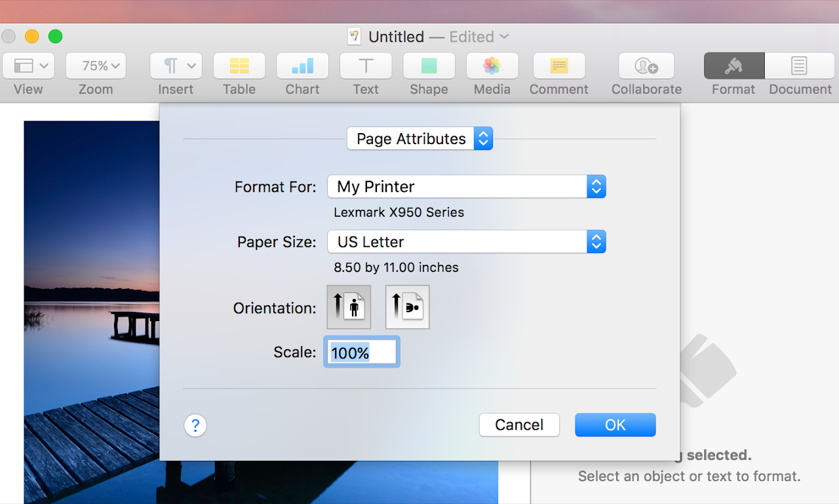Click the Chart toolbar icon
839x504 pixels.
pos(302,66)
